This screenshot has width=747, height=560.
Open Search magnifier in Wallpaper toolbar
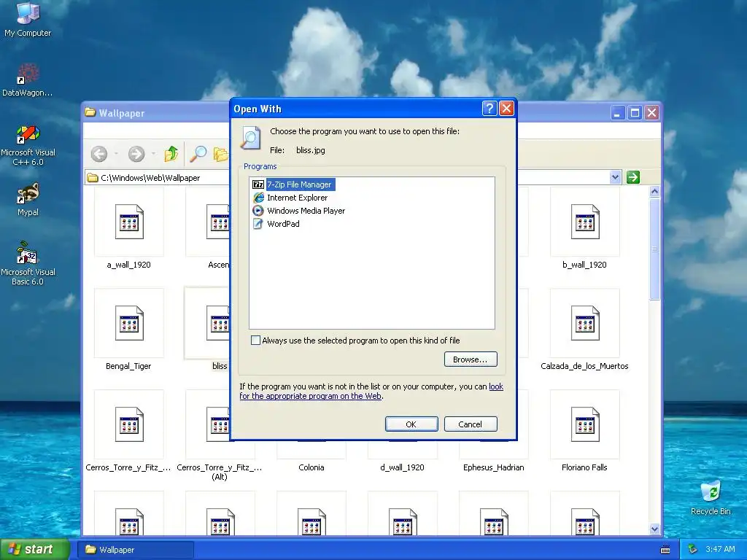coord(198,154)
